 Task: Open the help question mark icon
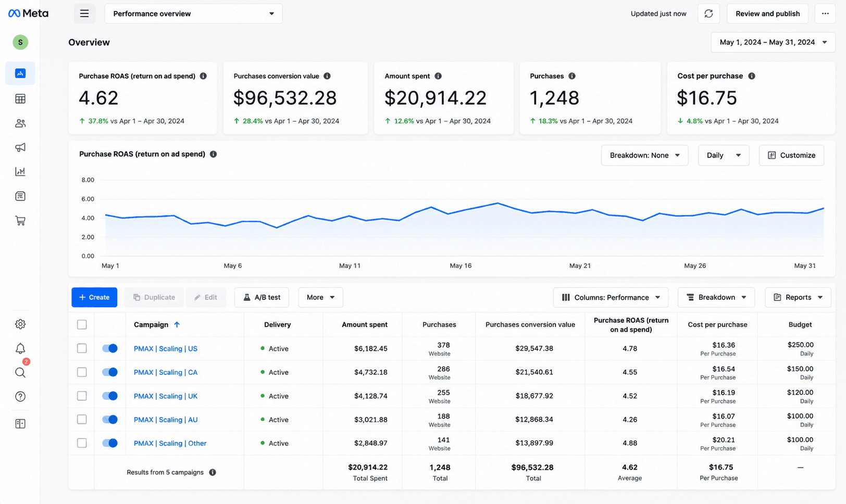pyautogui.click(x=20, y=397)
